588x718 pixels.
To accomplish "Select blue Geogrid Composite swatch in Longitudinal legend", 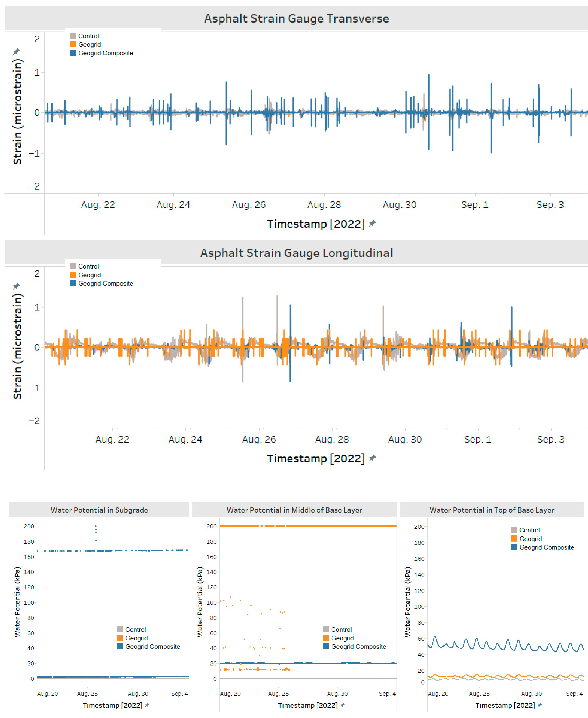I will pos(73,283).
